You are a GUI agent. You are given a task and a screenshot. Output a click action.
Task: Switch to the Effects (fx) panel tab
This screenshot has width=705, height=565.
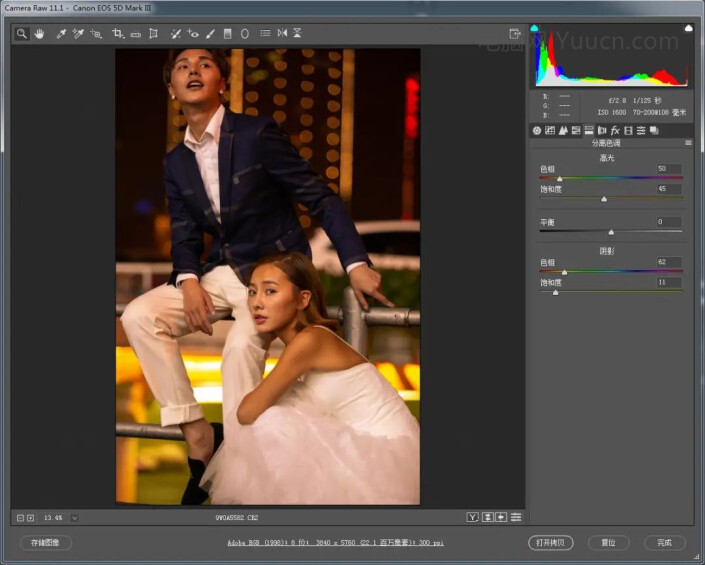pyautogui.click(x=615, y=130)
